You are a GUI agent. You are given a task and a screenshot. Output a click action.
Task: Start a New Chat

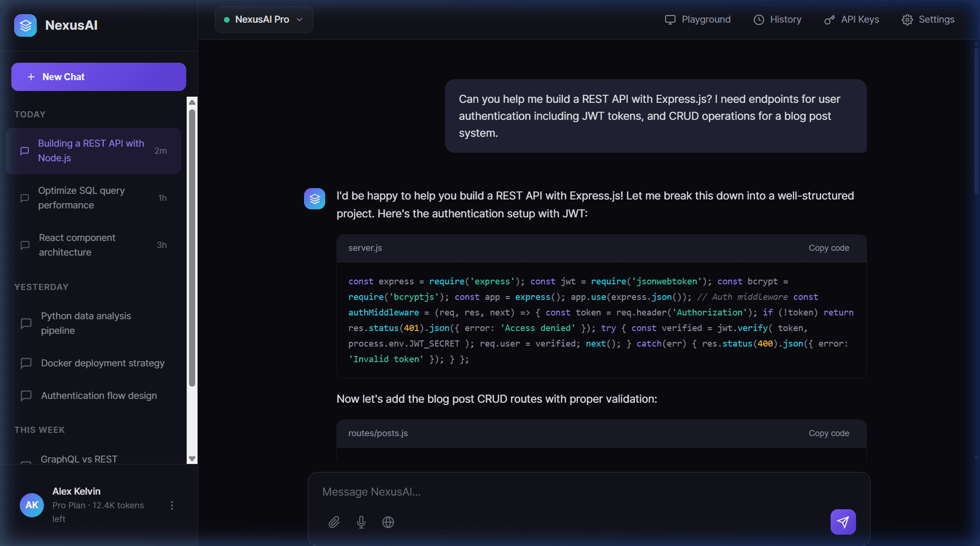click(99, 76)
